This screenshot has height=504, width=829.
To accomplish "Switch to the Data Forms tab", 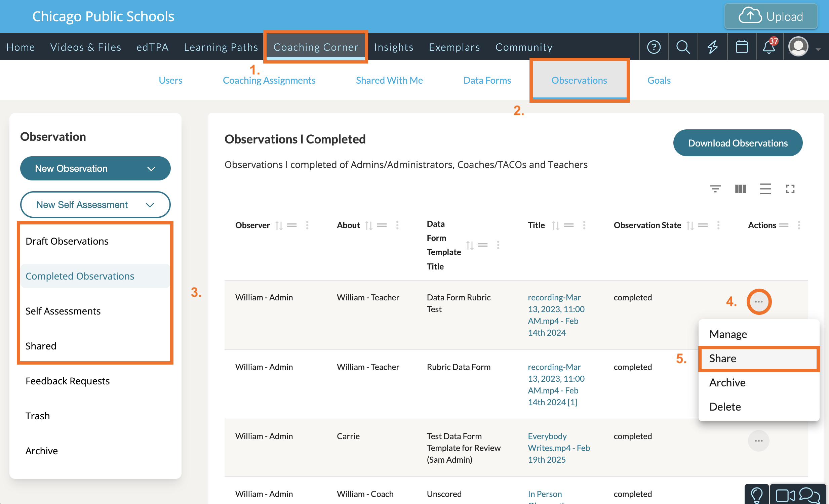I will tap(487, 80).
